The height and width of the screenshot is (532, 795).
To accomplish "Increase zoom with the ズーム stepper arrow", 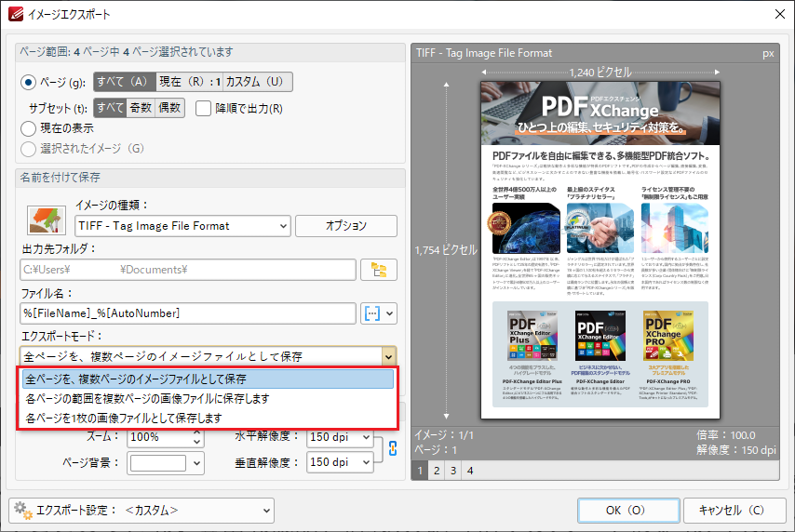I will 197,433.
